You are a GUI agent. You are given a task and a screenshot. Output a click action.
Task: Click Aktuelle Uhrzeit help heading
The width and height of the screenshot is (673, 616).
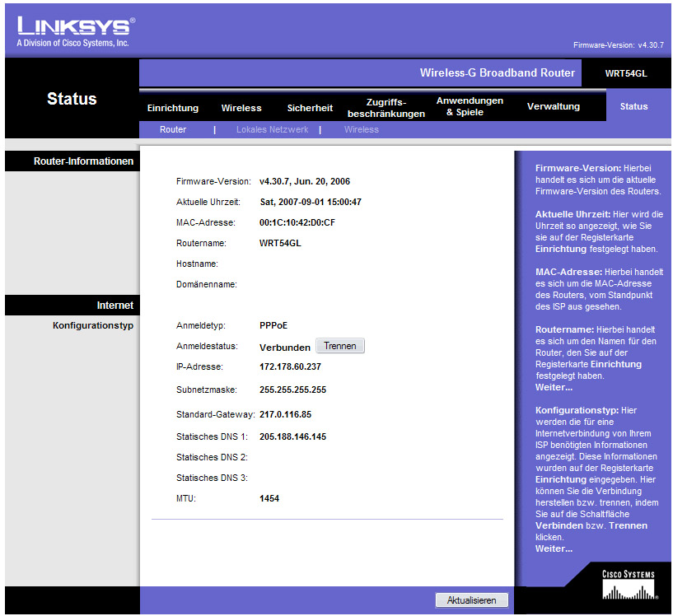coord(573,214)
